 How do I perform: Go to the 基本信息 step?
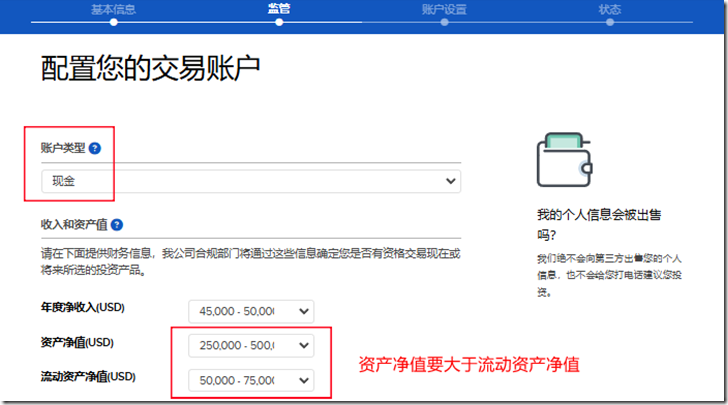tap(113, 9)
